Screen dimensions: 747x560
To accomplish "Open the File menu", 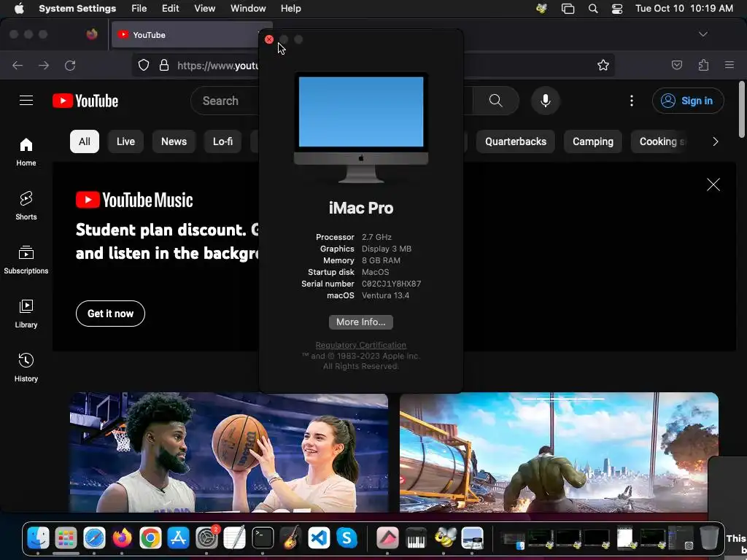I will point(139,9).
